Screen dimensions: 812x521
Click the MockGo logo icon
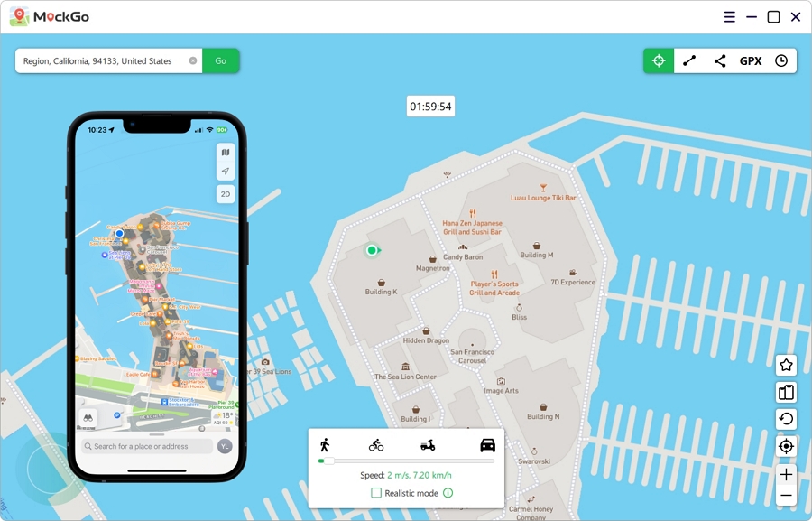(x=20, y=16)
